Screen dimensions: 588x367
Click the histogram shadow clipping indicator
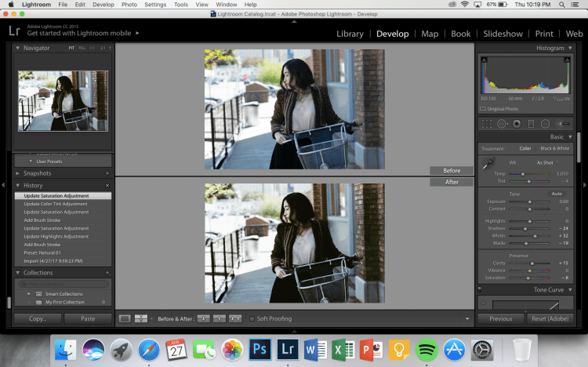tap(485, 60)
